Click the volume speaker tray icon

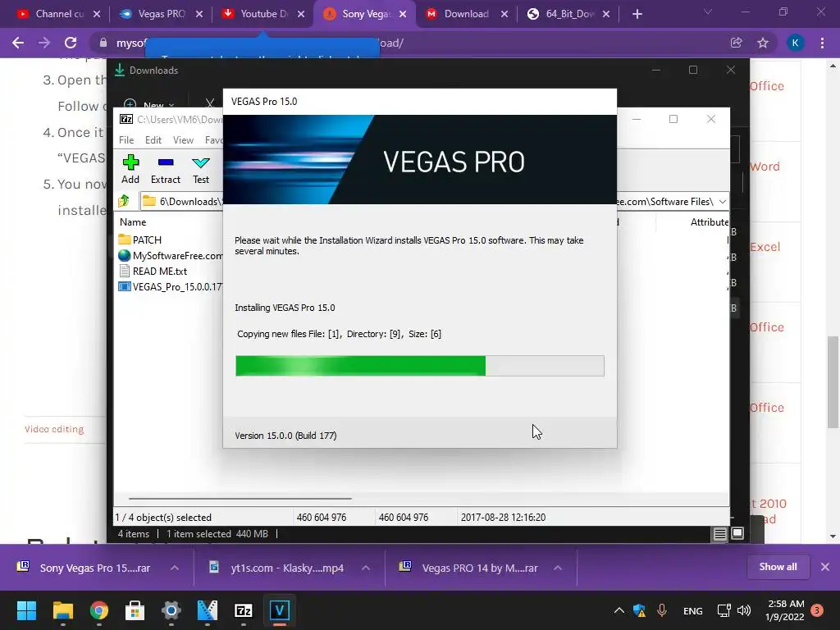[x=743, y=610]
